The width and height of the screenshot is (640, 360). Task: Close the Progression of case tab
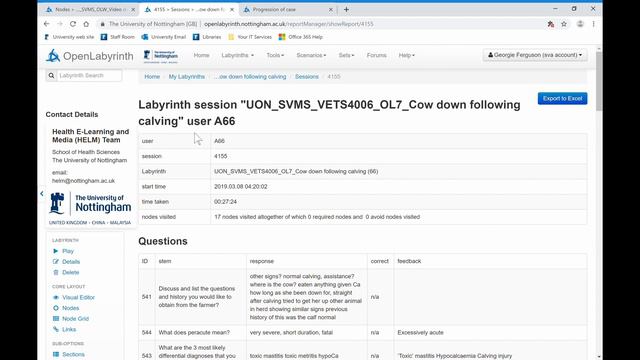pyautogui.click(x=331, y=9)
